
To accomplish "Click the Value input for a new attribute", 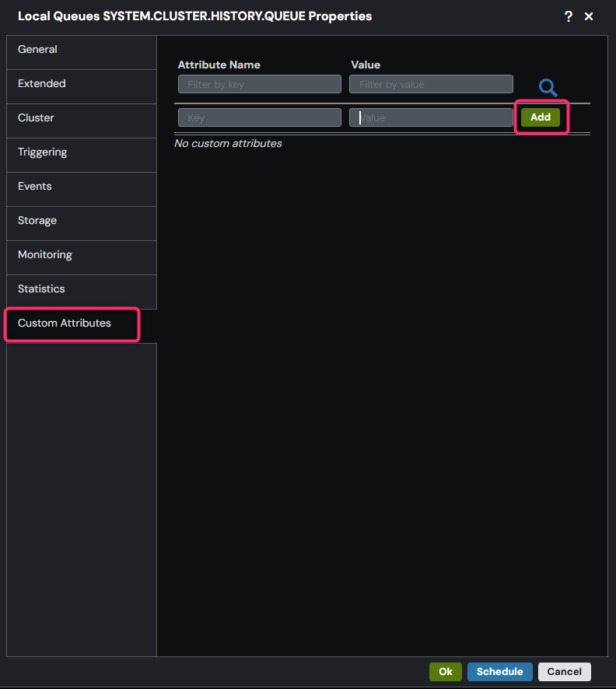I will [431, 117].
